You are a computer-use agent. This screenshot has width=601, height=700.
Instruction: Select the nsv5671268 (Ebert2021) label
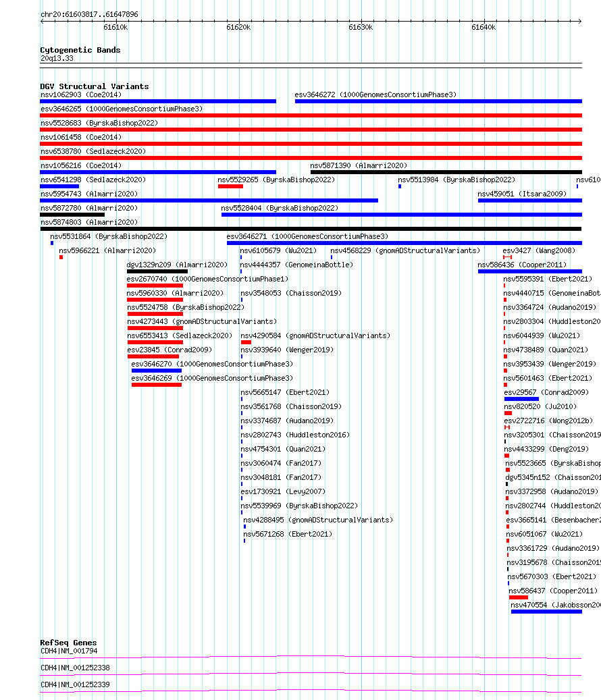pos(288,535)
